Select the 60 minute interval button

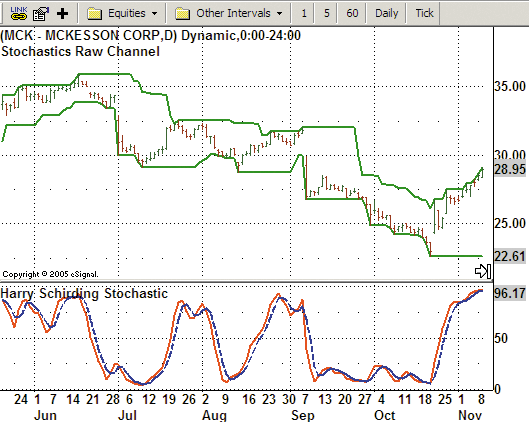click(352, 13)
